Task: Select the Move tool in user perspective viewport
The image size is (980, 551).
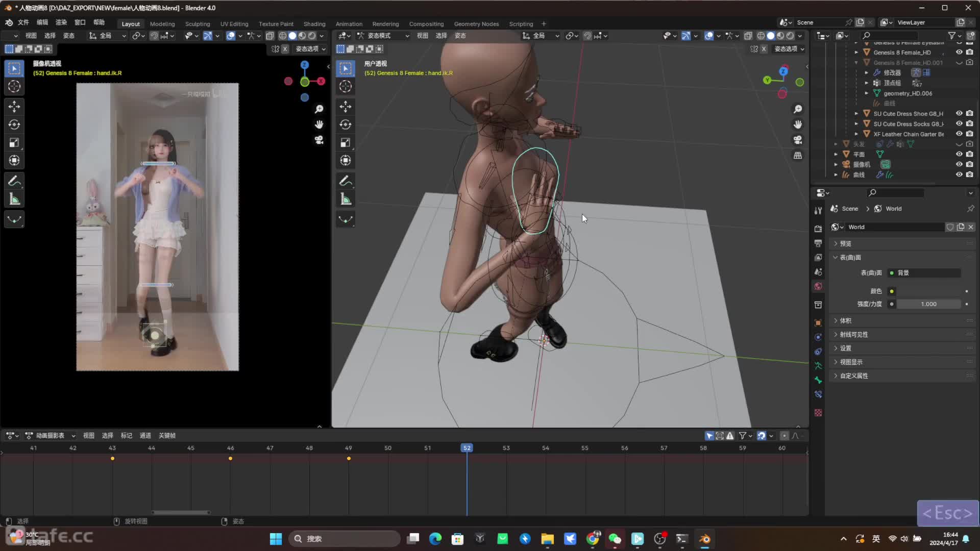Action: pyautogui.click(x=346, y=106)
